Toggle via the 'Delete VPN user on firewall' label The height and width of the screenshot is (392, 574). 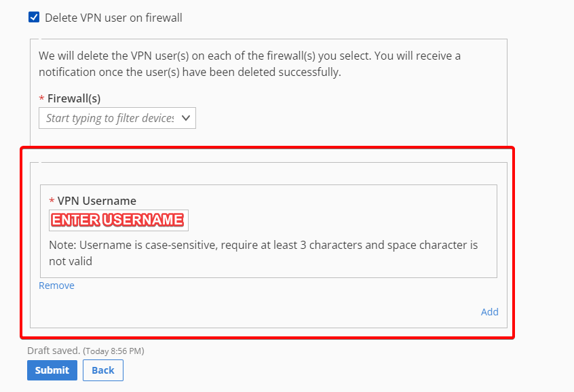pyautogui.click(x=113, y=18)
